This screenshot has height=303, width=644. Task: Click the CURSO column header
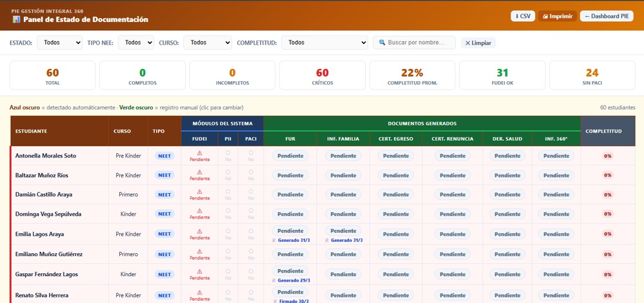coord(128,131)
